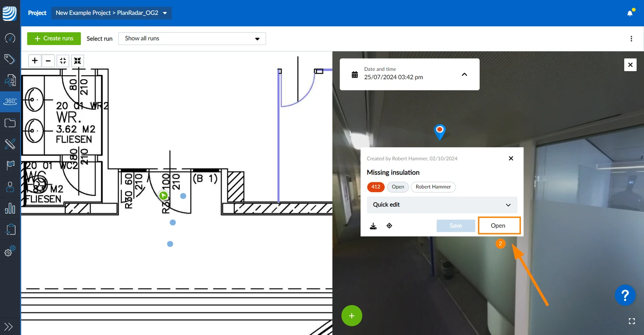Click the green add plus button
This screenshot has width=644, height=335.
(x=352, y=316)
